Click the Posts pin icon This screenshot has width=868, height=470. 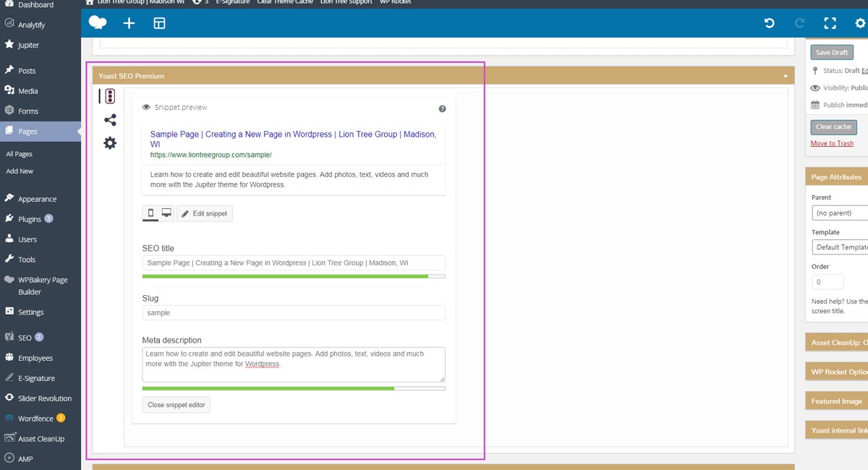click(9, 70)
